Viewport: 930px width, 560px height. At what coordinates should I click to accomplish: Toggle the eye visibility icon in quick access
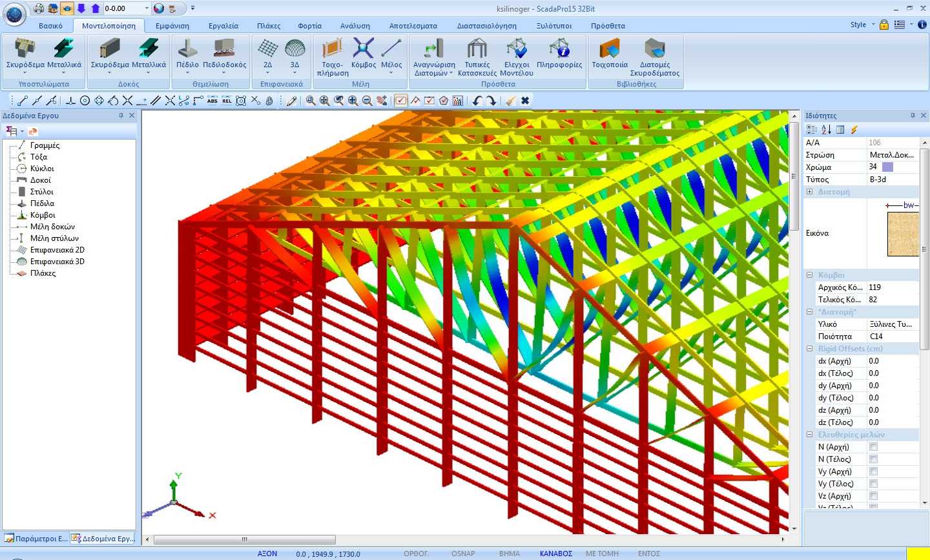tap(67, 8)
